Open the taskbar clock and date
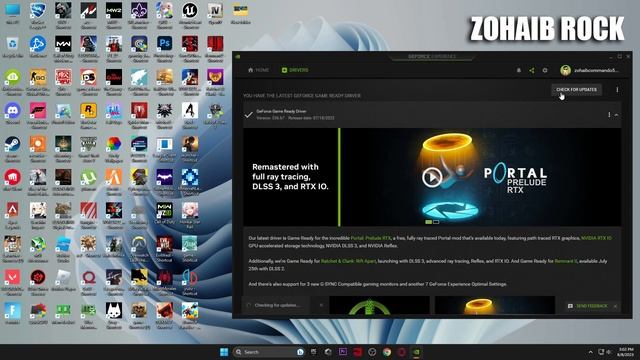640x360 pixels. click(625, 352)
